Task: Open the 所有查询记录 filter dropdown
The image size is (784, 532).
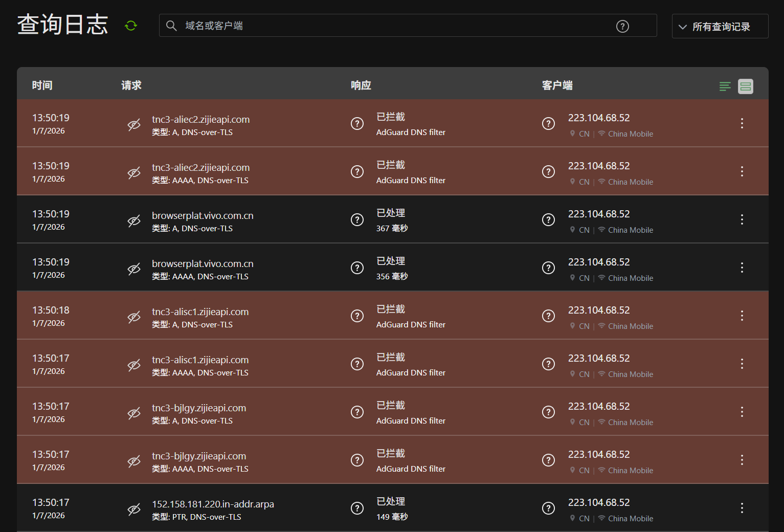Action: click(x=720, y=27)
